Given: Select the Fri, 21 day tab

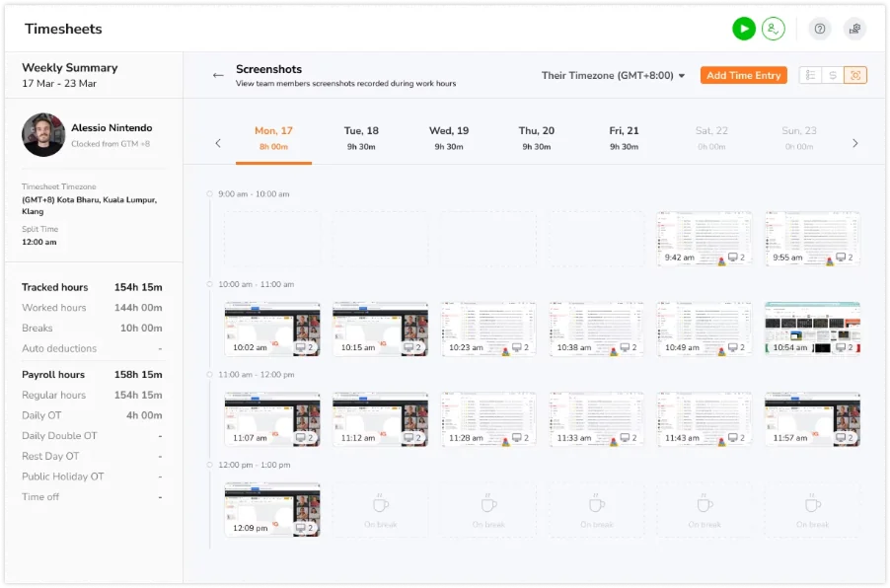Looking at the screenshot, I should 624,137.
